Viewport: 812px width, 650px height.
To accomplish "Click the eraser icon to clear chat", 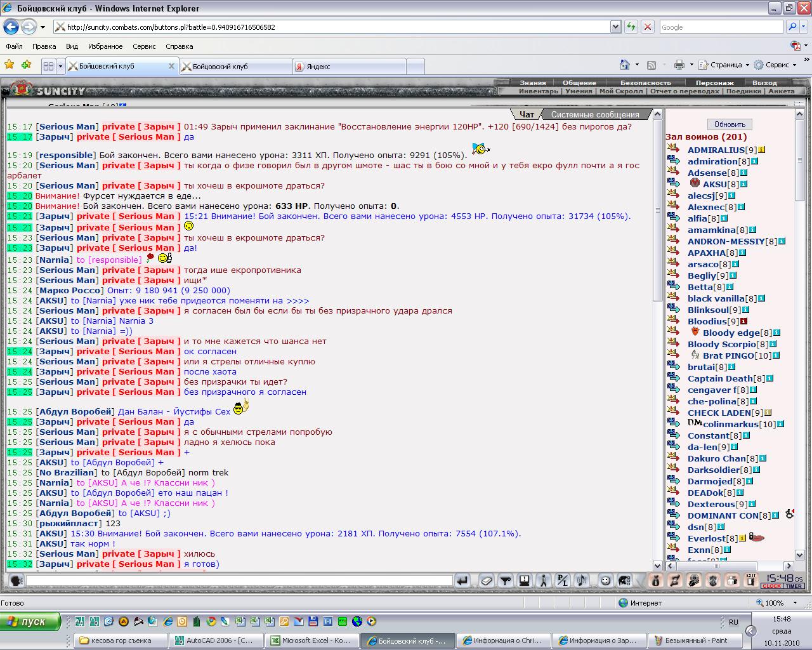I will [x=487, y=580].
